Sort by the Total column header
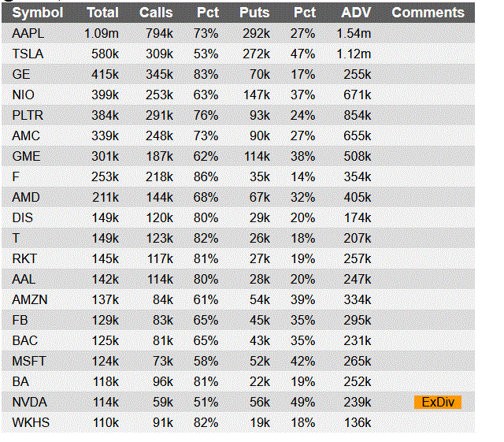 pyautogui.click(x=102, y=13)
